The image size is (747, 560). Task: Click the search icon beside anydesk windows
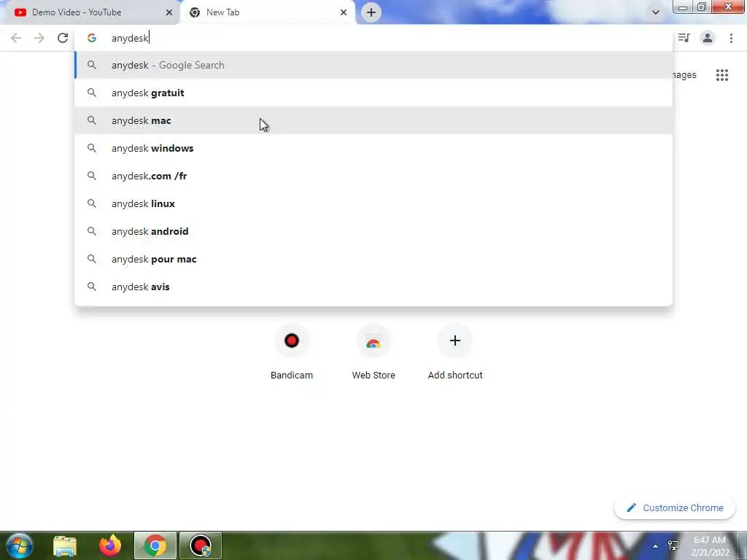click(91, 148)
